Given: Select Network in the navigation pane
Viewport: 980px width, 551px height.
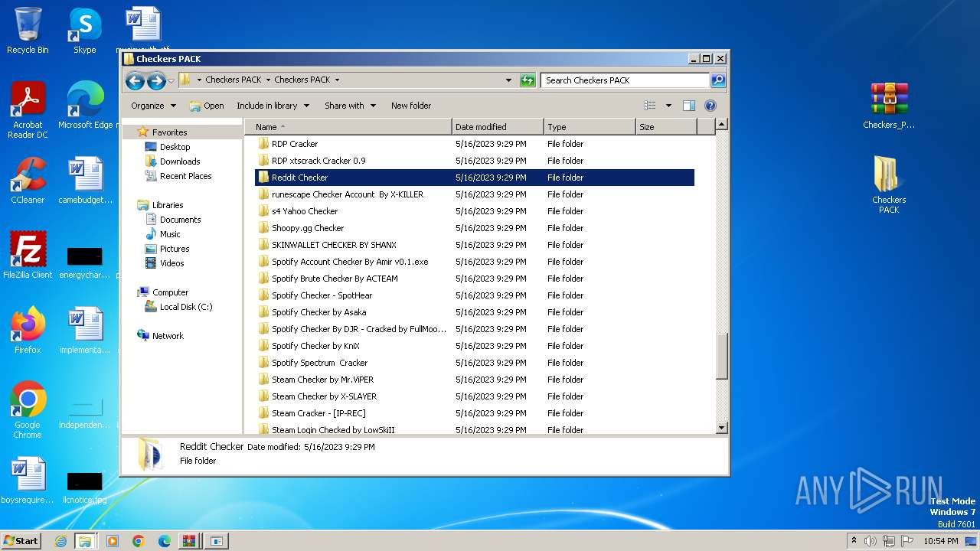Looking at the screenshot, I should (168, 336).
